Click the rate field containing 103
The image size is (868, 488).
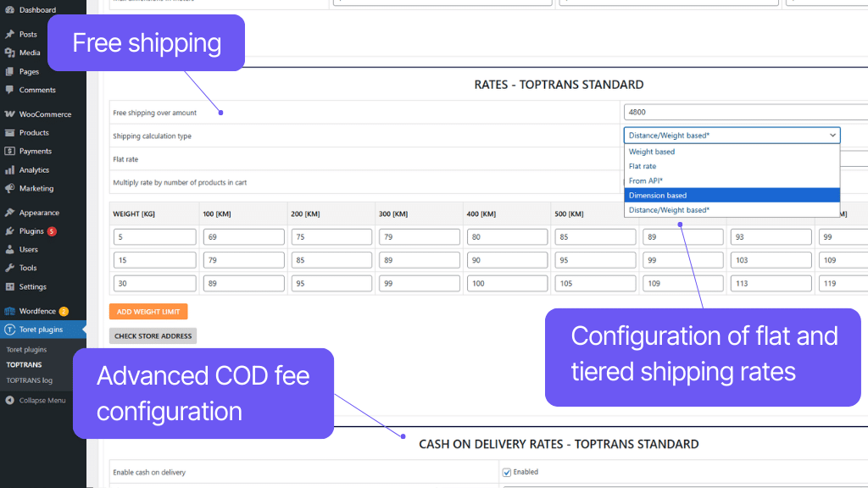(771, 260)
